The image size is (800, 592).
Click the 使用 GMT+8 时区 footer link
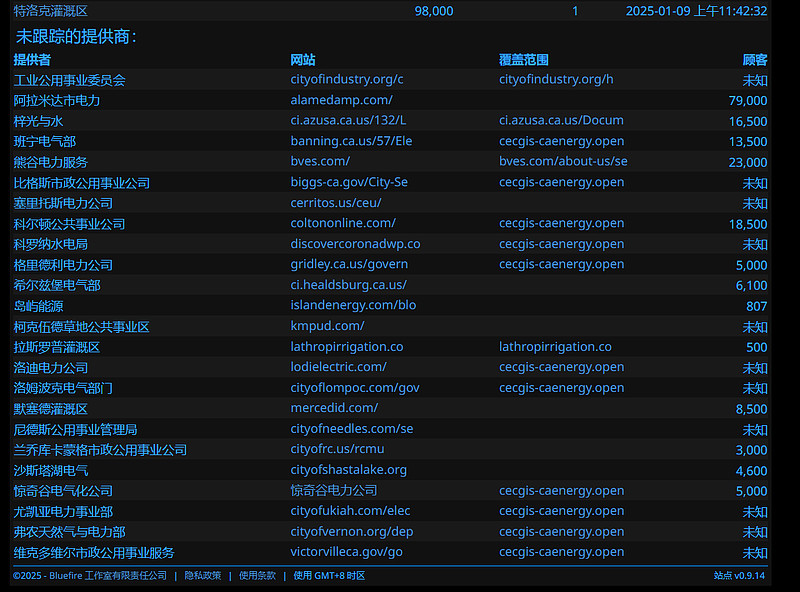pyautogui.click(x=330, y=576)
